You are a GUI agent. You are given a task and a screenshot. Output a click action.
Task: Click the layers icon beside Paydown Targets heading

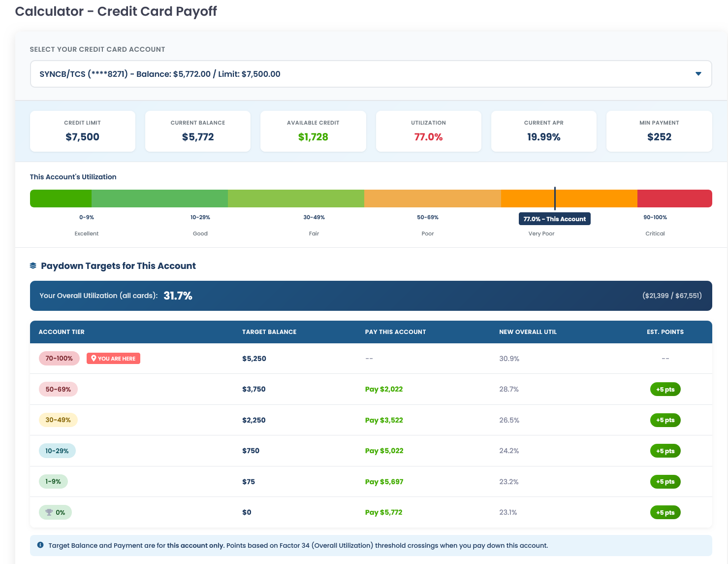32,265
